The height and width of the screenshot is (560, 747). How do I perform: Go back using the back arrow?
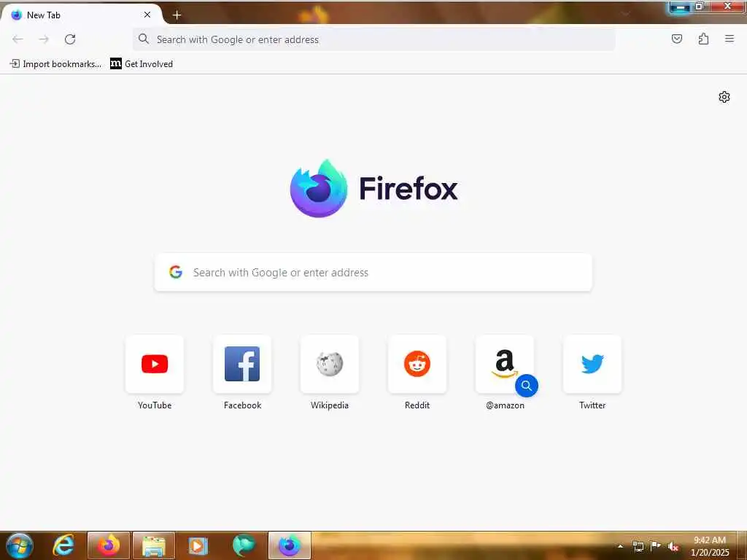pos(18,39)
